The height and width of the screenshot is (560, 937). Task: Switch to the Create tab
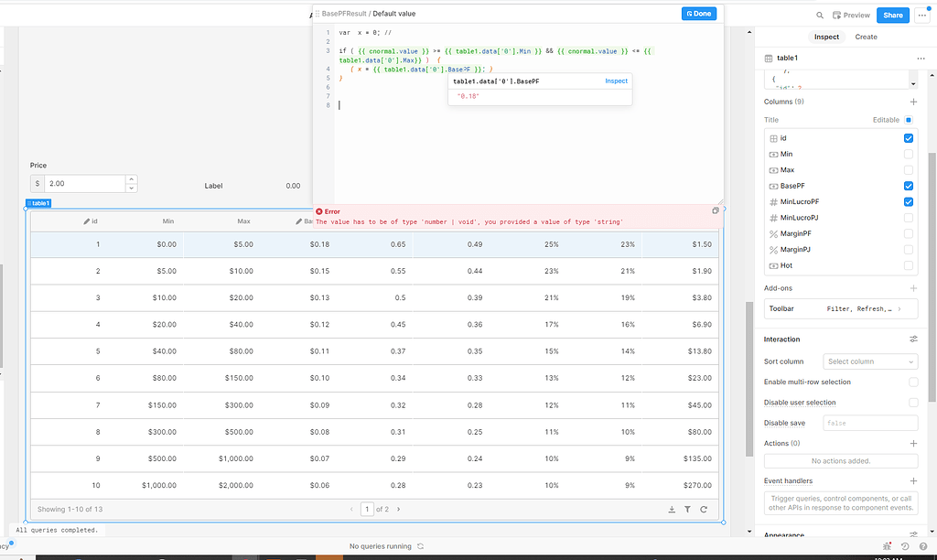(x=866, y=37)
